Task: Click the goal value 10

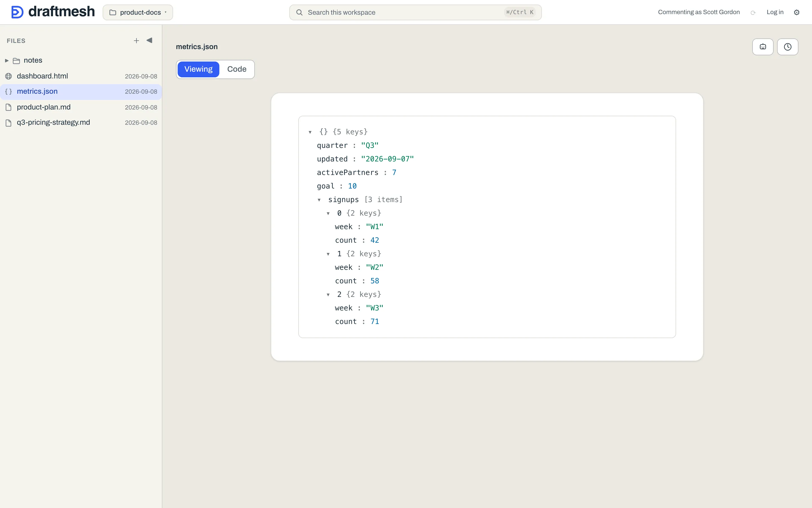Action: pos(352,186)
